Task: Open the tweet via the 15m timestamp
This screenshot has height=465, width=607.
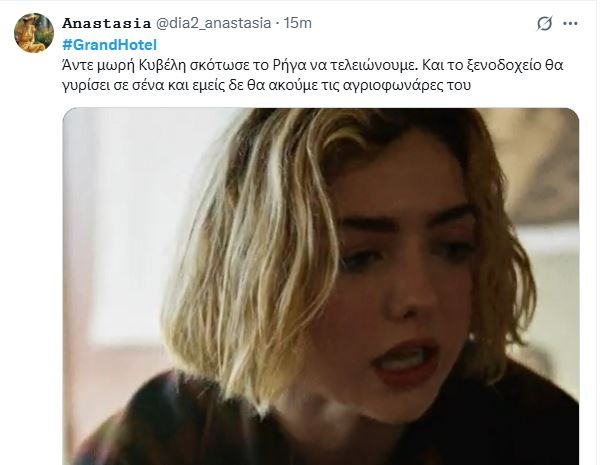Action: [x=298, y=23]
